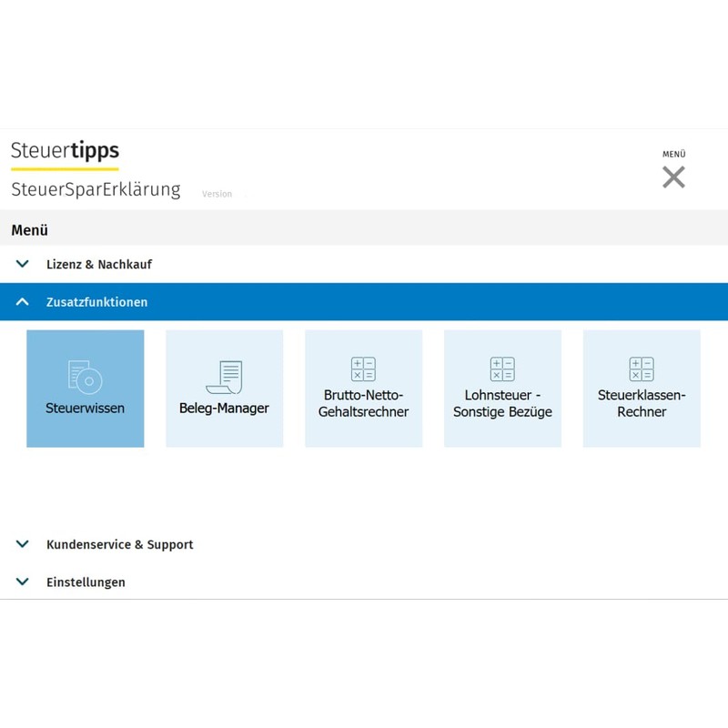Click the Steuertipps logo
728x728 pixels.
65,152
